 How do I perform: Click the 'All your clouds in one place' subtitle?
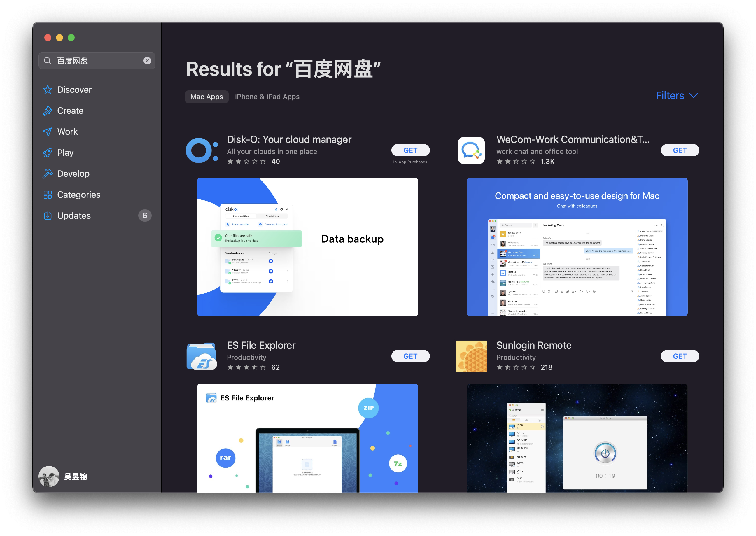click(272, 151)
